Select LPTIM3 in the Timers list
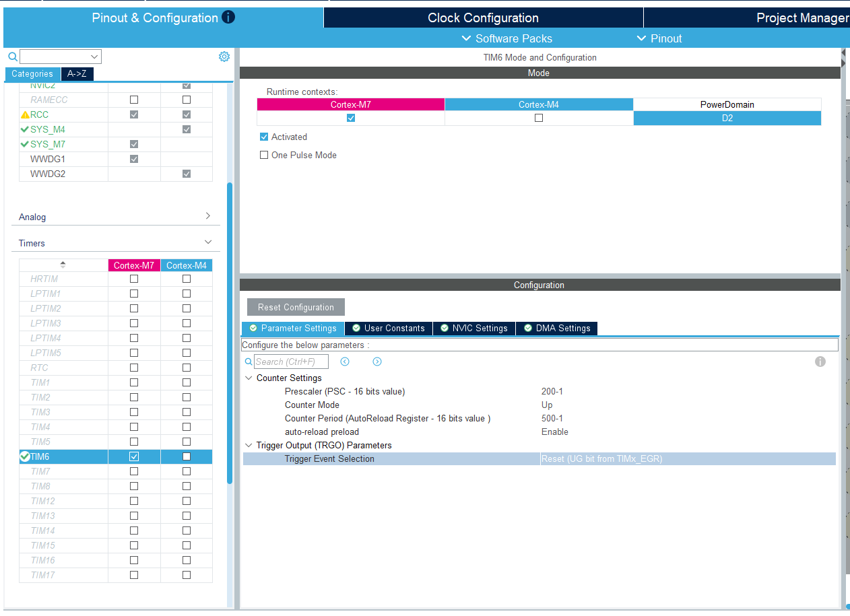The width and height of the screenshot is (850, 616). (x=46, y=323)
